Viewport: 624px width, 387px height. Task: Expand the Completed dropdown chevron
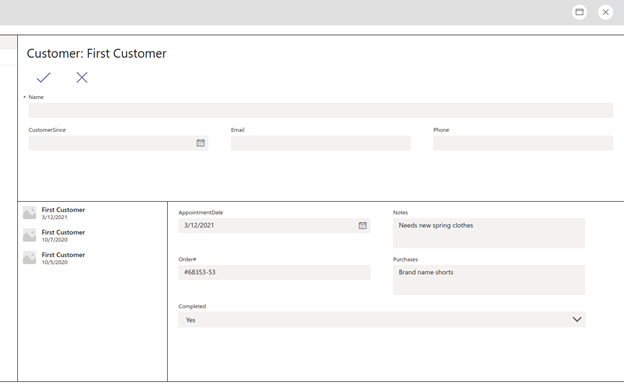click(x=577, y=319)
